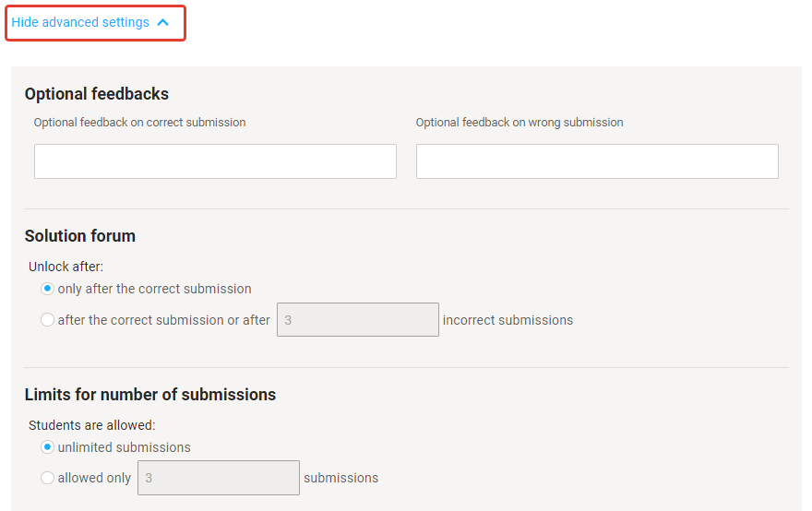This screenshot has height=511, width=812.
Task: Click the 'Optional feedback on correct submission' label
Action: pyautogui.click(x=139, y=123)
